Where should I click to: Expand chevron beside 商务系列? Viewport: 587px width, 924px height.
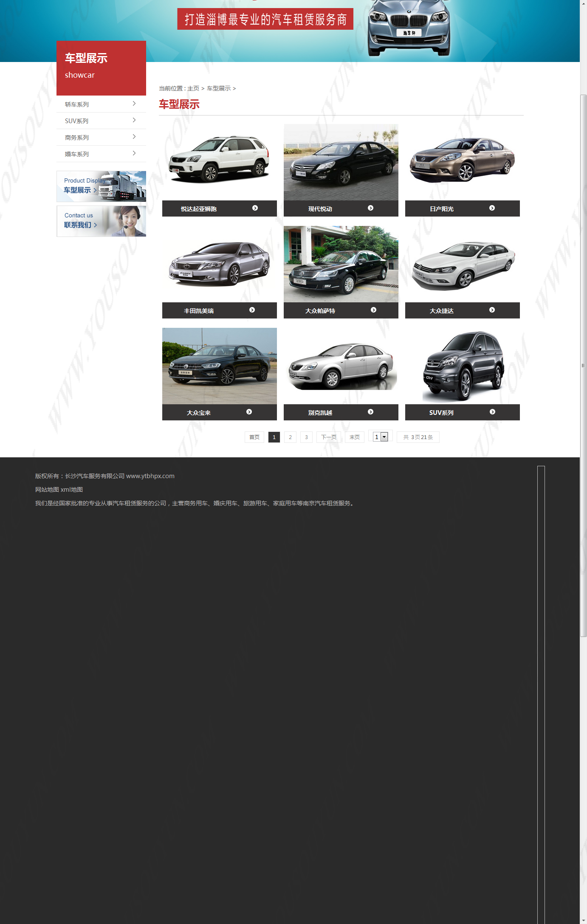[134, 137]
